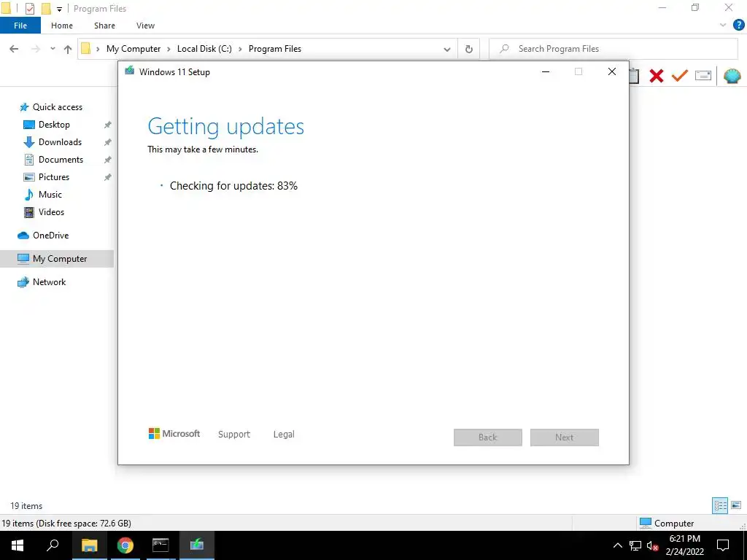Click the pin icon beside Downloads
747x560 pixels.
tap(108, 142)
